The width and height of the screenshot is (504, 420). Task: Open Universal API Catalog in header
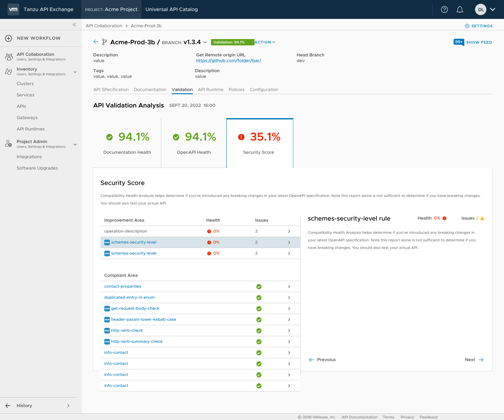click(x=172, y=9)
